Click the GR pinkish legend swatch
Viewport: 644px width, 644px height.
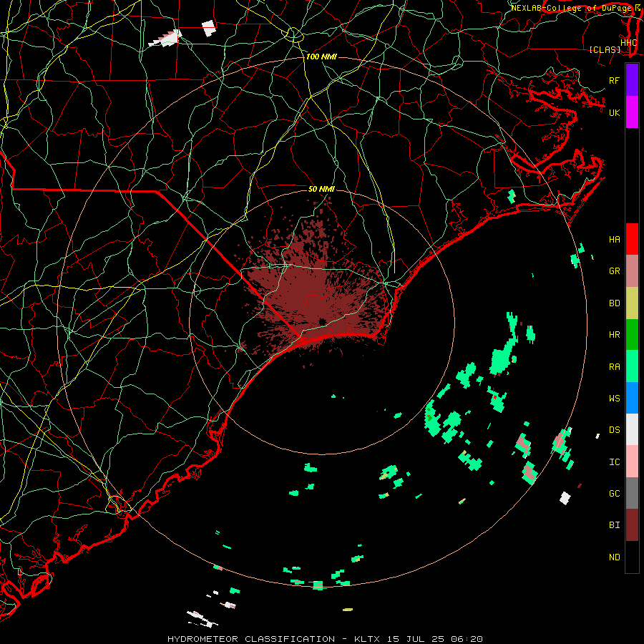pos(632,271)
